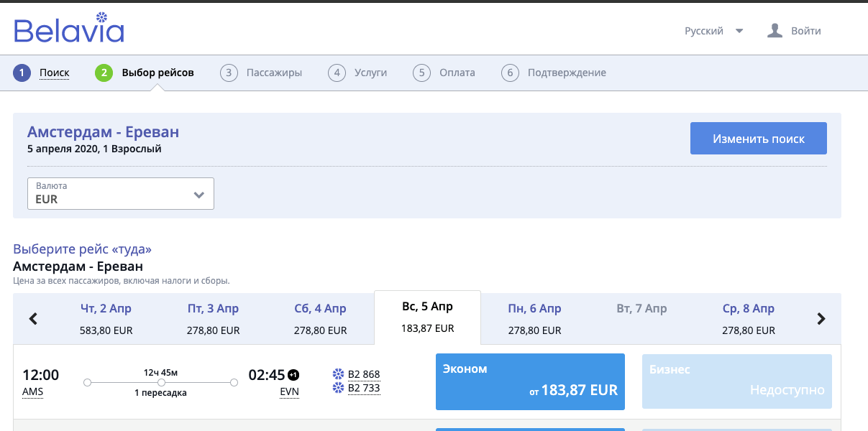The image size is (868, 431).
Task: Choose the Ср, 8 Апр date tab
Action: point(748,319)
